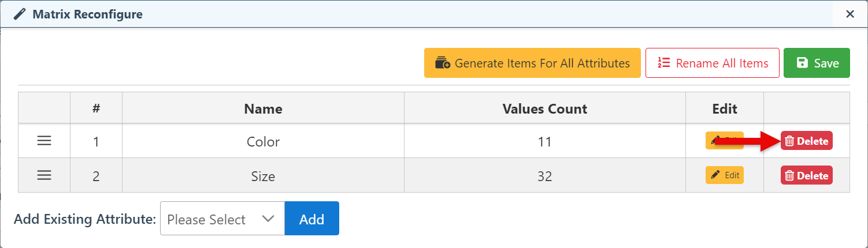This screenshot has width=868, height=248.
Task: Edit the Size attribute
Action: 724,175
